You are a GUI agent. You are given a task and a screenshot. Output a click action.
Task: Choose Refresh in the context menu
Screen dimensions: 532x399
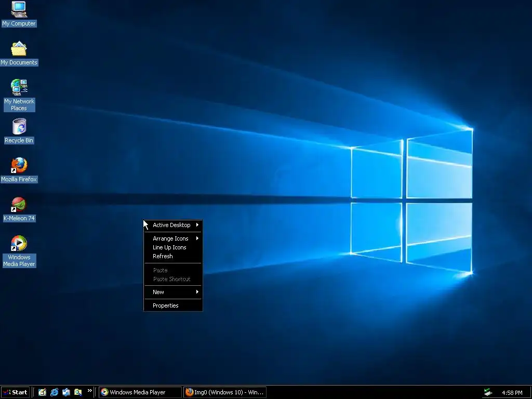(173, 256)
